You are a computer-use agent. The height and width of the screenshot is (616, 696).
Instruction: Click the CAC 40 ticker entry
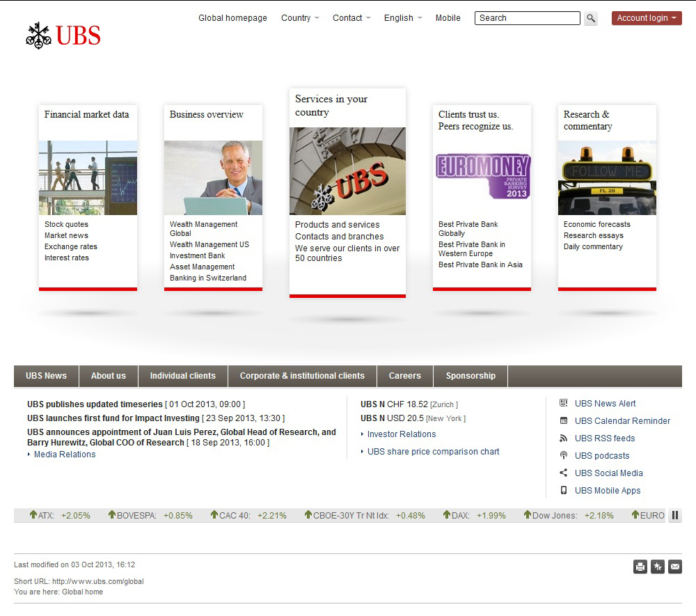(x=248, y=515)
